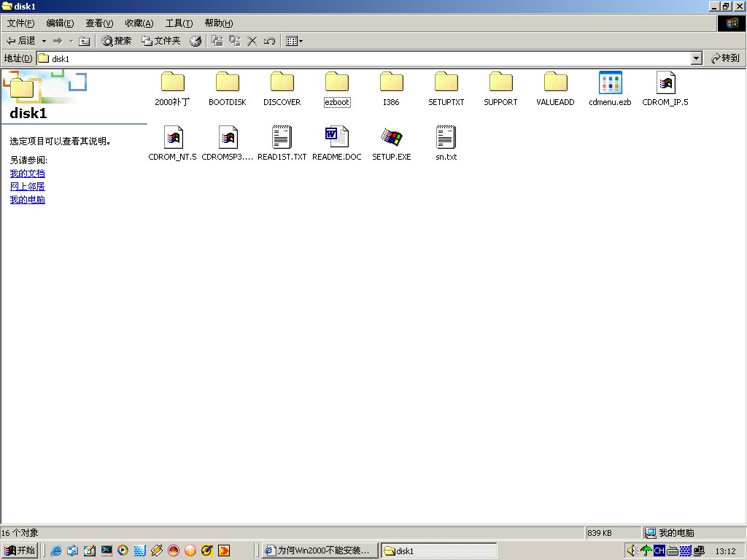This screenshot has width=747, height=560.
Task: Launch Windows Media Player from Quick Launch
Action: tap(123, 551)
